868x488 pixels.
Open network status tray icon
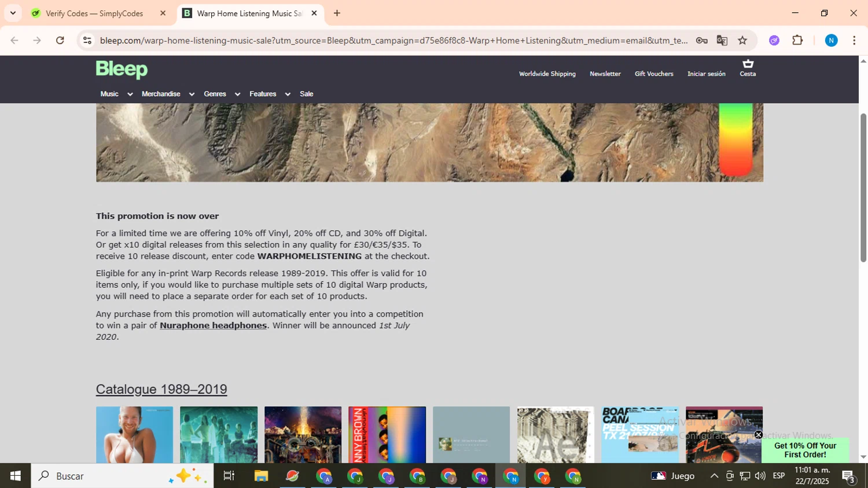pyautogui.click(x=745, y=476)
